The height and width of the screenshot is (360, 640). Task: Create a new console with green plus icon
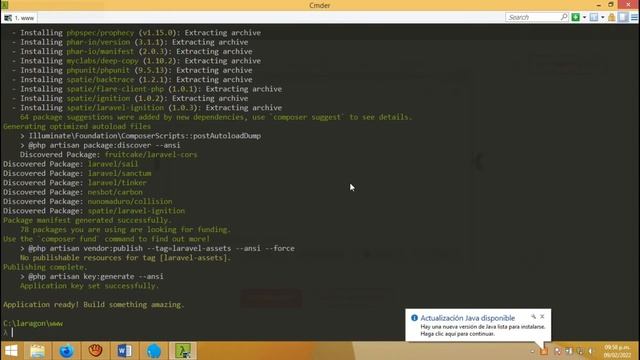click(x=576, y=17)
